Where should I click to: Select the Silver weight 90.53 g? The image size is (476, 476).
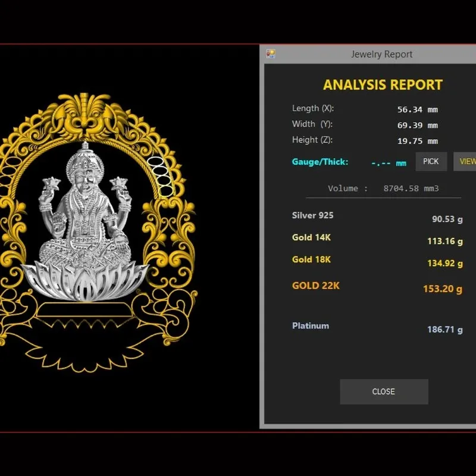447,219
